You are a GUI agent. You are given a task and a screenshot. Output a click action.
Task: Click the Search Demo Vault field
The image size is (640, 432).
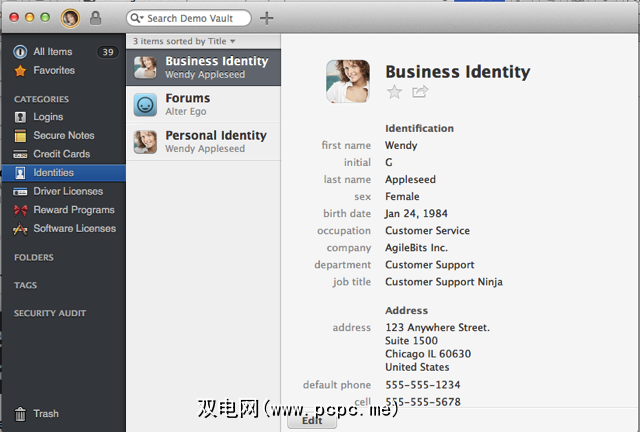click(x=195, y=18)
